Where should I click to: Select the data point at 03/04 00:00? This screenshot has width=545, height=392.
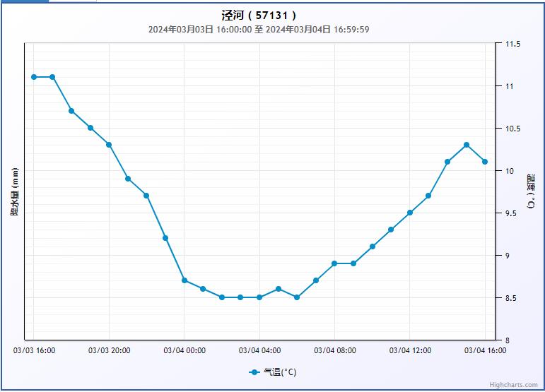pos(184,280)
